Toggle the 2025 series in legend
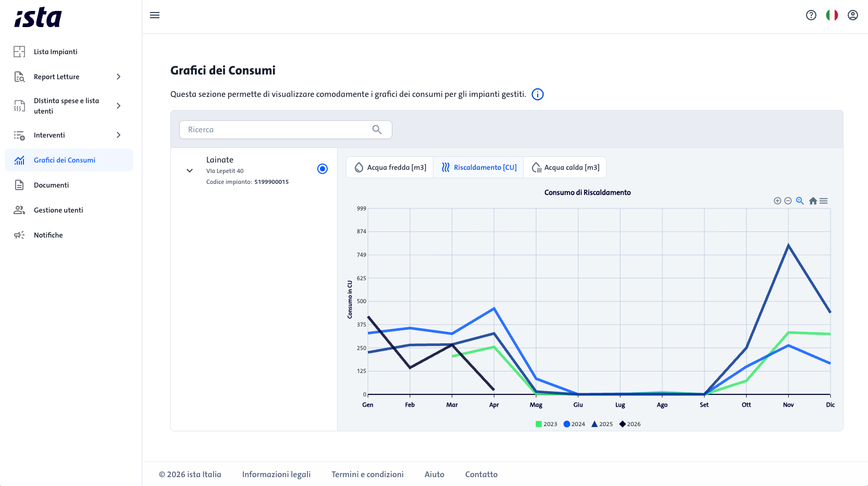Screen dimensions: 868x486 (602, 424)
